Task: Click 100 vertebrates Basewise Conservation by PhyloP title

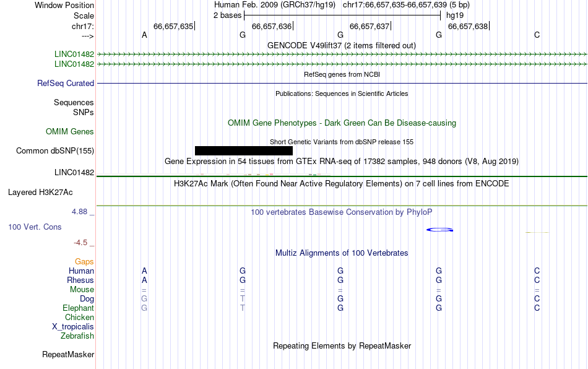Action: tap(341, 212)
